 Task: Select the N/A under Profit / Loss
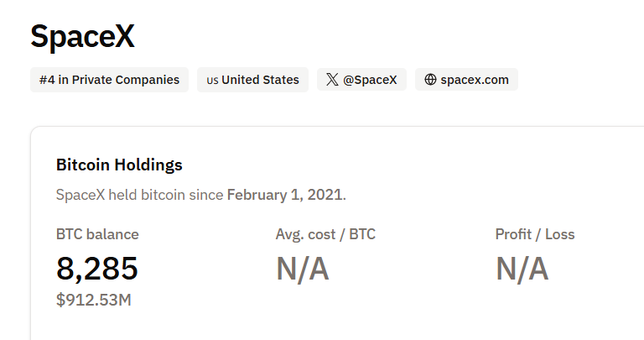pos(522,269)
